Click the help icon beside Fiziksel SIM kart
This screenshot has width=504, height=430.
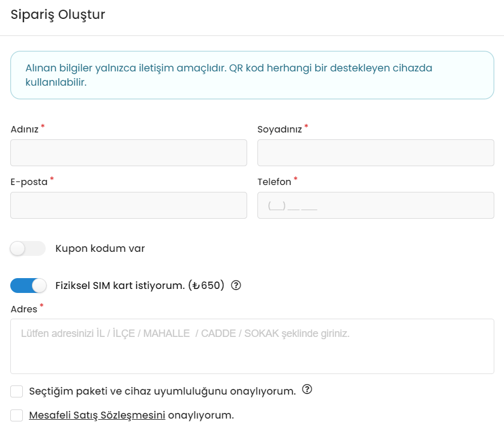pos(236,285)
